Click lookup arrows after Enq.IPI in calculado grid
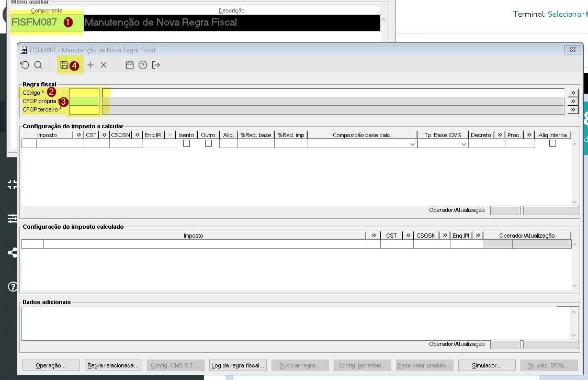 pyautogui.click(x=478, y=235)
